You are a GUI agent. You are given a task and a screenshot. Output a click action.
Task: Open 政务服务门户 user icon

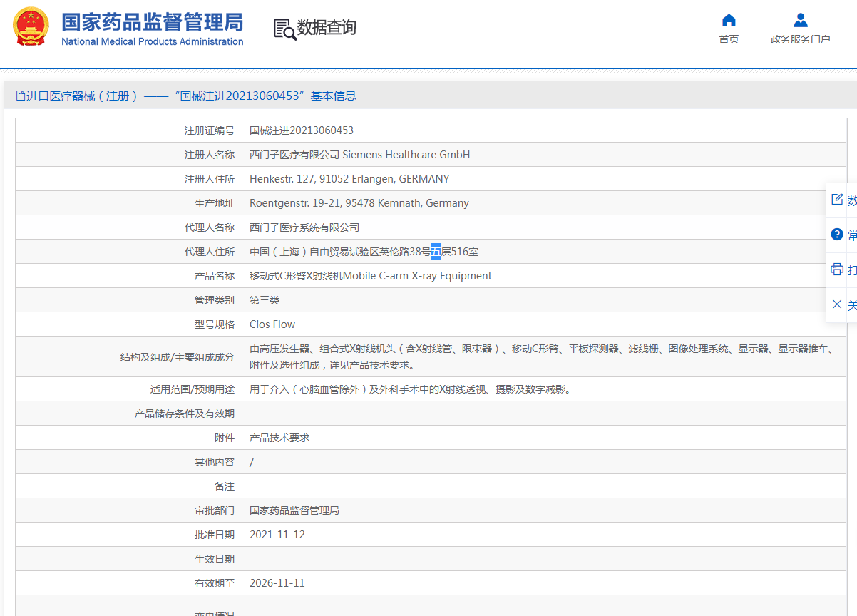(801, 20)
